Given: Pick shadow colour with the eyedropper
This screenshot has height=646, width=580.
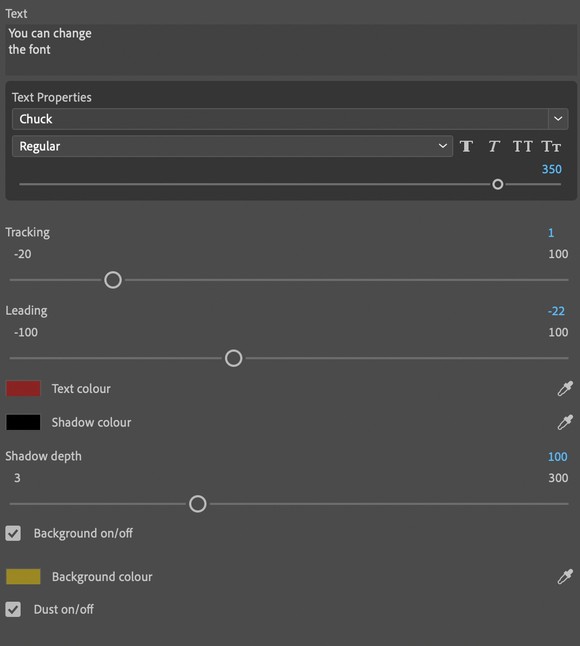Looking at the screenshot, I should pyautogui.click(x=565, y=422).
